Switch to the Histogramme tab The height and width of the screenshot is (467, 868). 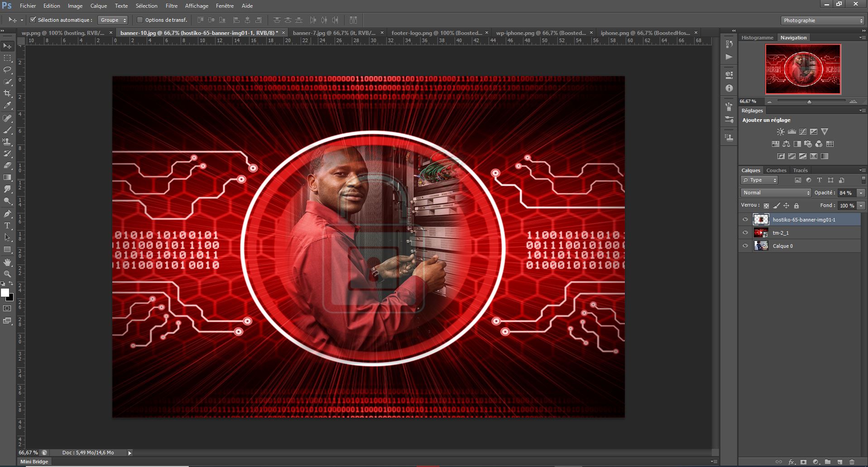[758, 38]
